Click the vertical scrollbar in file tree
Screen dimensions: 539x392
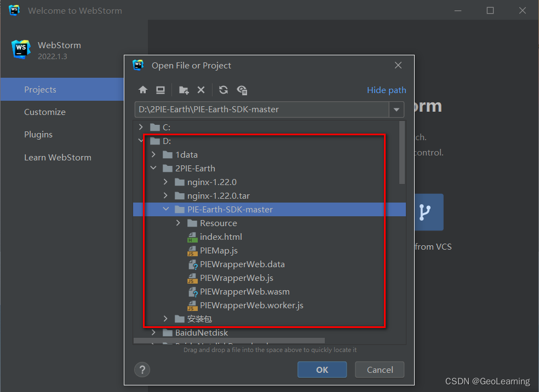402,153
